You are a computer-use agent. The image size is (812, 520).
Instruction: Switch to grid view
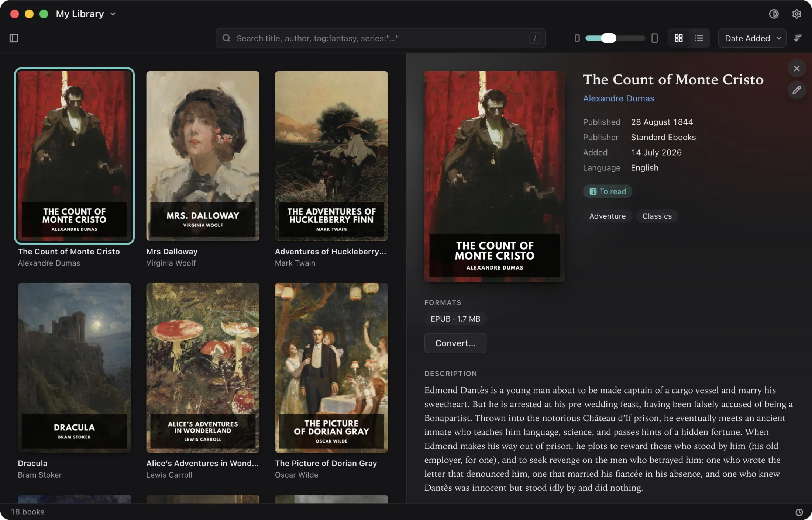(x=678, y=38)
